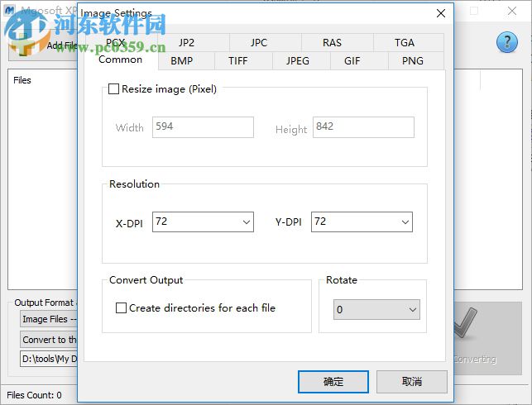Open the Convert to dropdown in main window

tap(49, 340)
